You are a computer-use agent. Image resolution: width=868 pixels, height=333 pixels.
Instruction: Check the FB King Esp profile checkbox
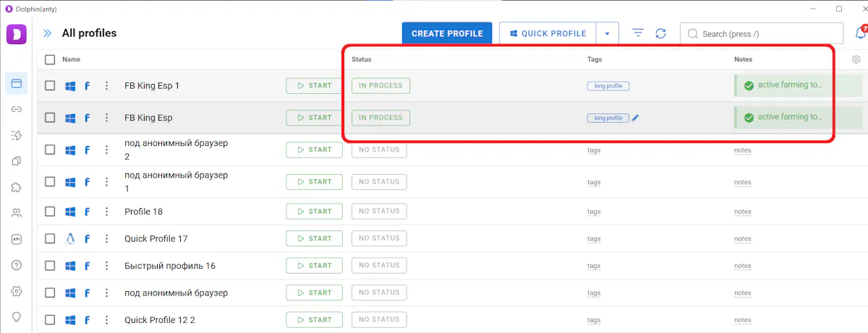tap(50, 118)
